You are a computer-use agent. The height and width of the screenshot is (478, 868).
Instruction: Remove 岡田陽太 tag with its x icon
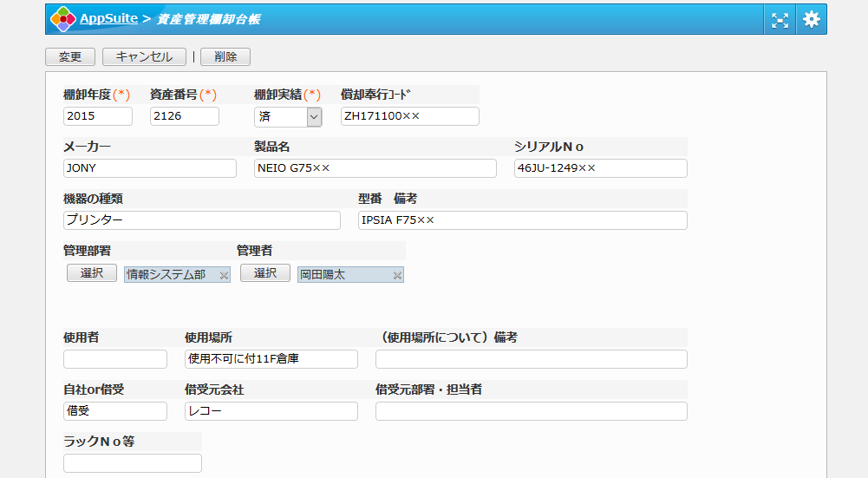397,275
